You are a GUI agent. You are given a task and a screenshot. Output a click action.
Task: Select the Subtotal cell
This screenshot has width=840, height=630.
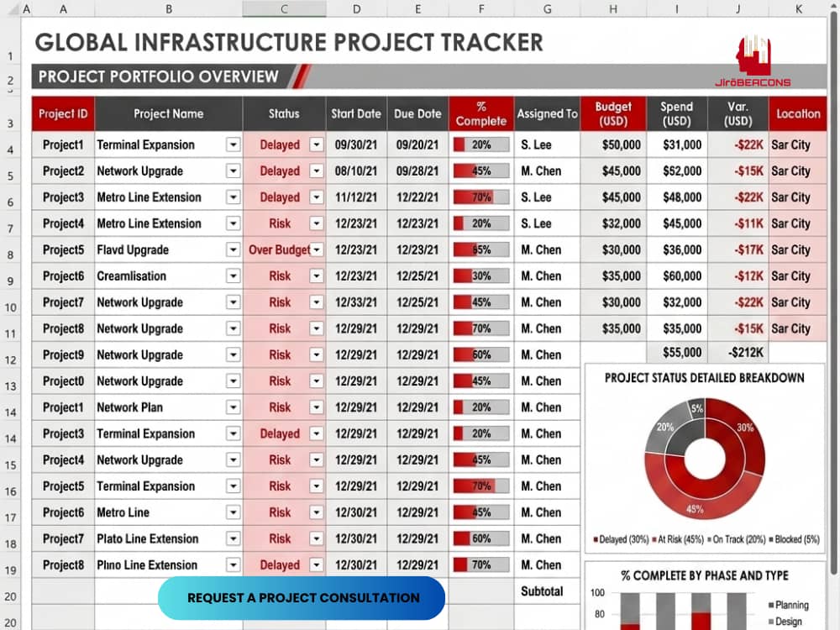pyautogui.click(x=547, y=591)
